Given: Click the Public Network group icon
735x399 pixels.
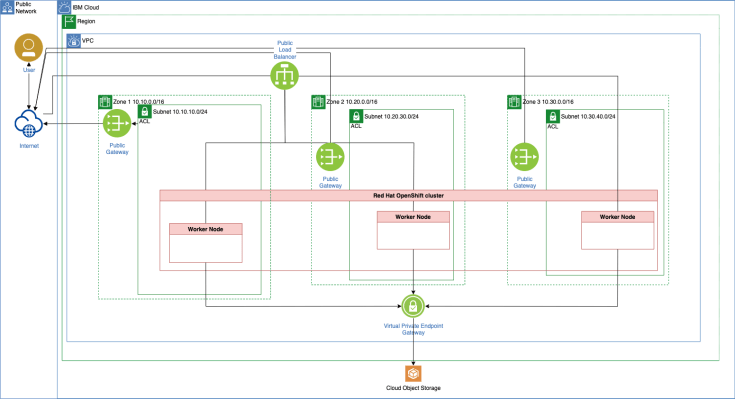Looking at the screenshot, I should [x=7, y=7].
